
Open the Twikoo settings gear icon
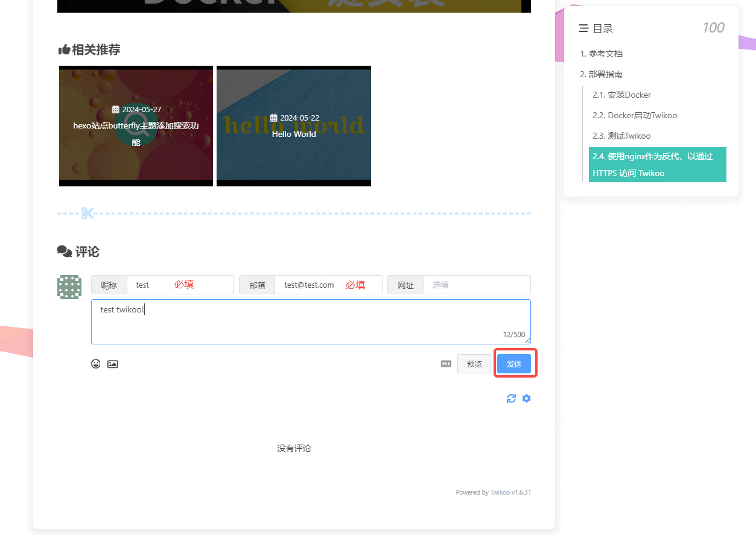coord(526,398)
